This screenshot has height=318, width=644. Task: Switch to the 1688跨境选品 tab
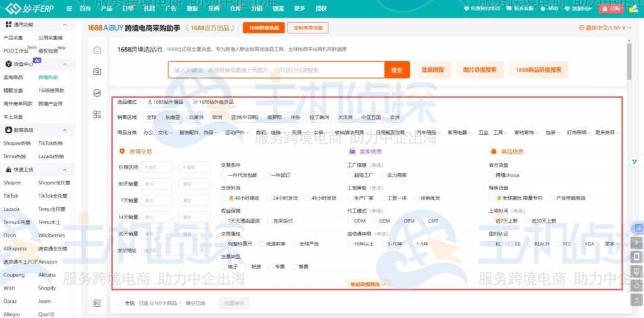[x=264, y=28]
